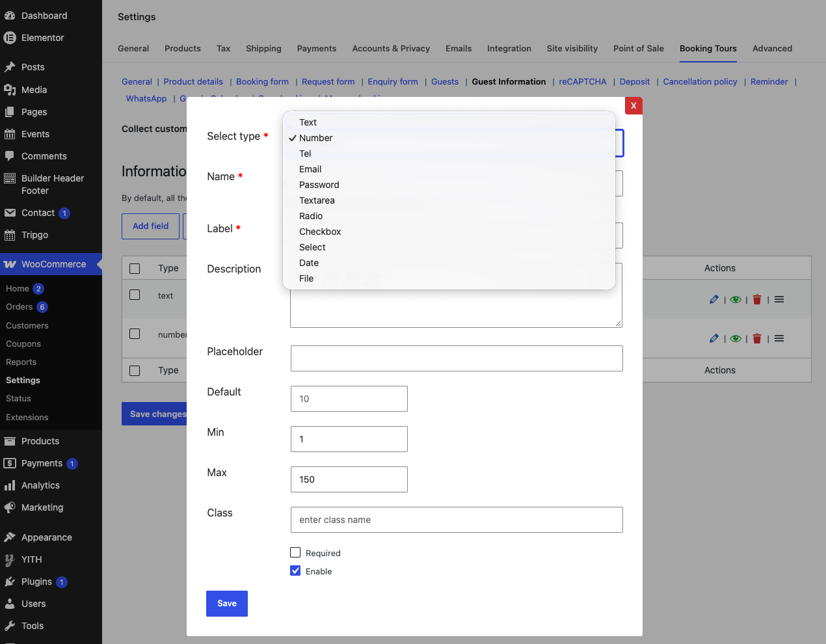826x644 pixels.
Task: Open the Booking form sub-link
Action: (x=262, y=82)
